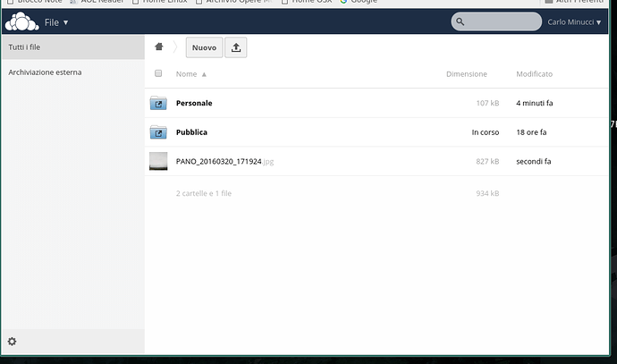Toggle the select-all files checkbox
Image resolution: width=617 pixels, height=364 pixels.
158,73
